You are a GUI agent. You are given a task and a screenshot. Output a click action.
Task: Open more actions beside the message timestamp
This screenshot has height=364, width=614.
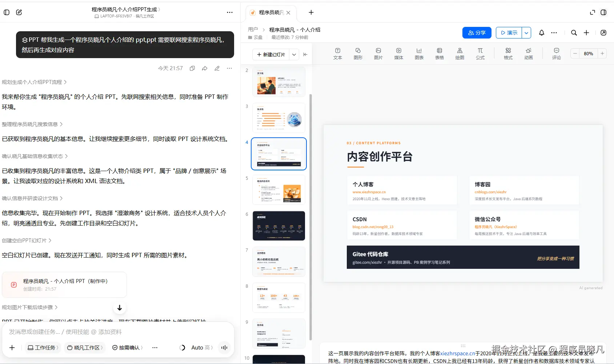point(229,68)
